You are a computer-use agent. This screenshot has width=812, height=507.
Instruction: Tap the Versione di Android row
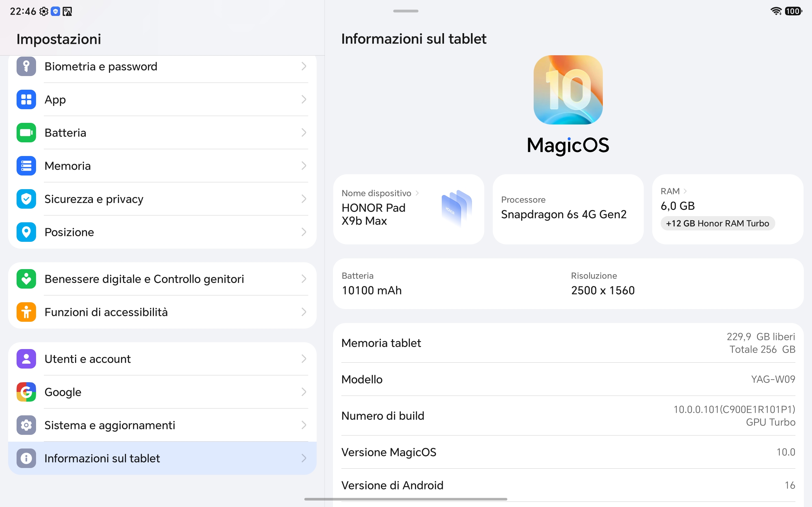click(x=568, y=485)
